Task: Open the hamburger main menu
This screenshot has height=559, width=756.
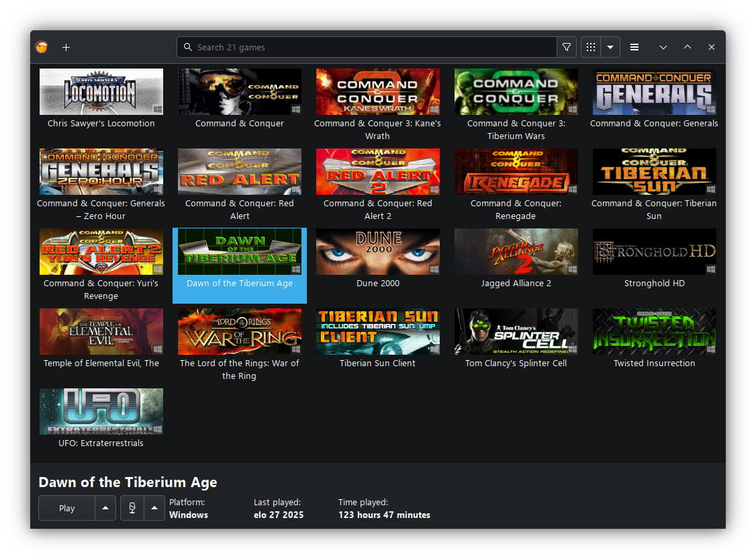Action: point(634,47)
